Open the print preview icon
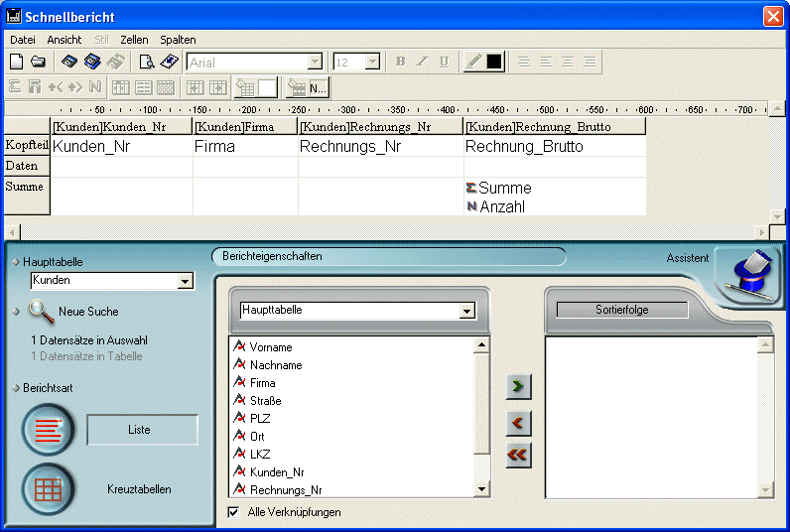The height and width of the screenshot is (532, 790). point(146,62)
